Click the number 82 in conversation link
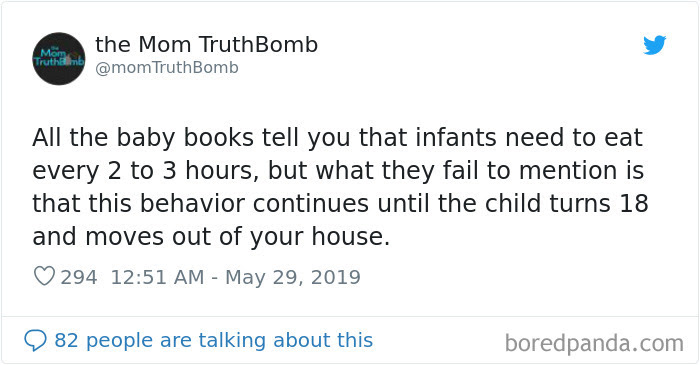The image size is (700, 365). (67, 341)
